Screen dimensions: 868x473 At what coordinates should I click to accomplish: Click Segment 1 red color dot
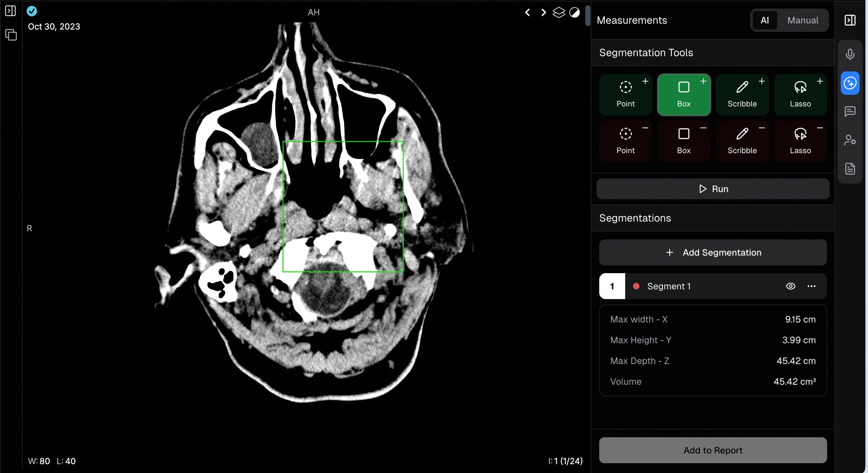(x=636, y=286)
